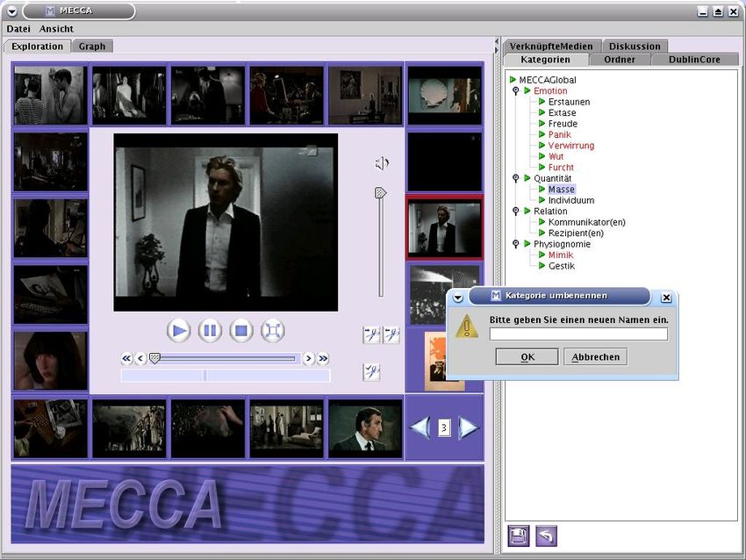Open the dialog's window menu arrow
746x560 pixels.
point(457,298)
